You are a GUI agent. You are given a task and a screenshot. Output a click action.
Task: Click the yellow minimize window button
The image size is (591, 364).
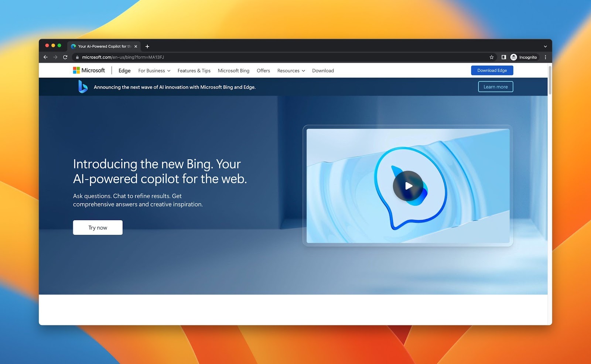pos(53,45)
